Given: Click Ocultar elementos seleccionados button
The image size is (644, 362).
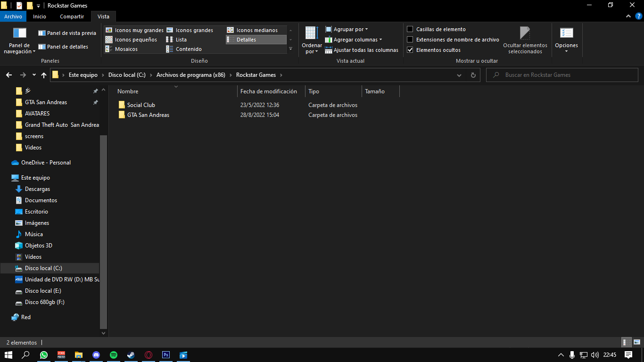Looking at the screenshot, I should (x=525, y=41).
